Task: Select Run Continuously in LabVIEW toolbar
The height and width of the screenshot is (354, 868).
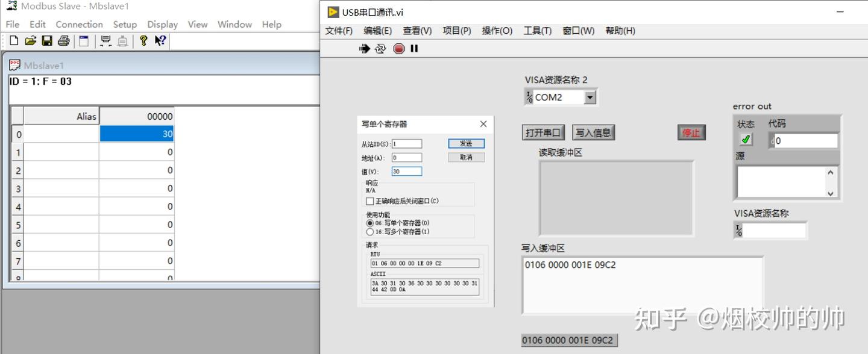Action: coord(380,49)
